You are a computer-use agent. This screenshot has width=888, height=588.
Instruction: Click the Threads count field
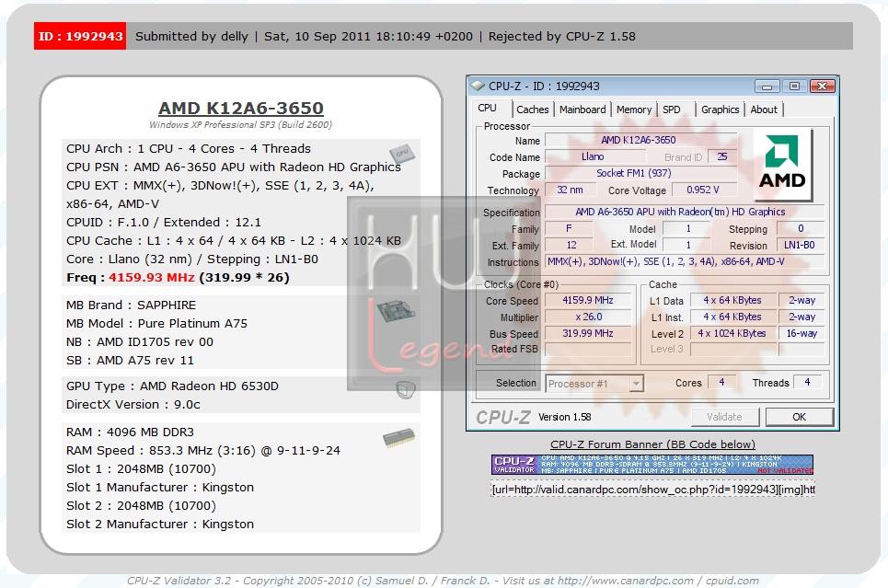coord(808,383)
